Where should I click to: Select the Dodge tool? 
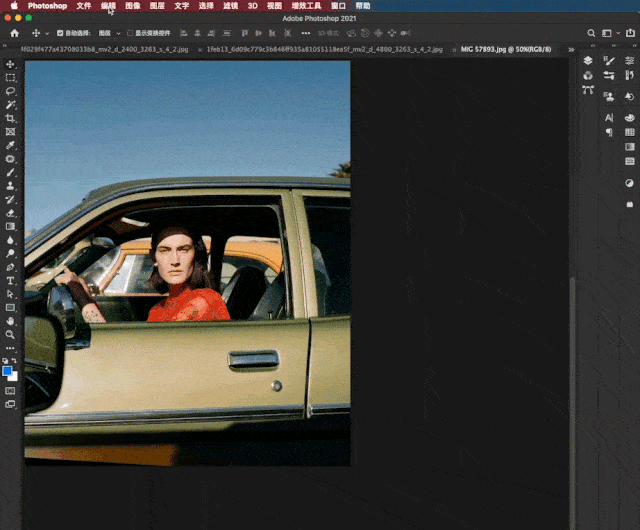(x=10, y=254)
